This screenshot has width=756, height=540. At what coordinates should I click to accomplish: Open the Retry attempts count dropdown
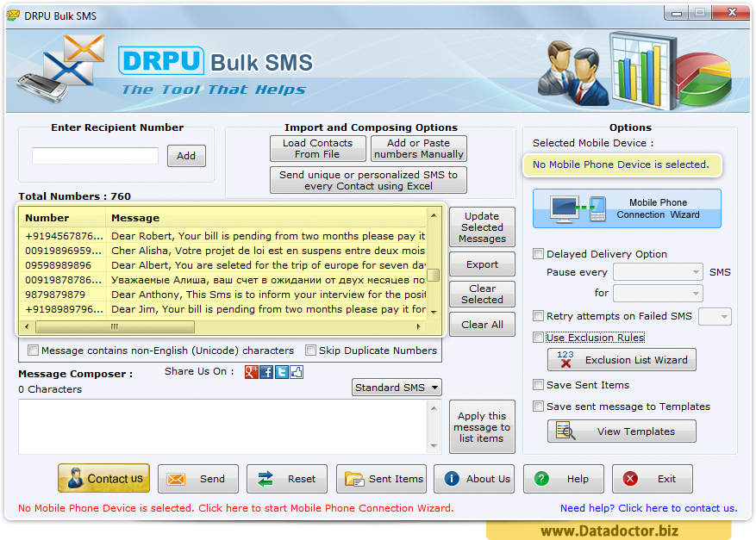[715, 316]
